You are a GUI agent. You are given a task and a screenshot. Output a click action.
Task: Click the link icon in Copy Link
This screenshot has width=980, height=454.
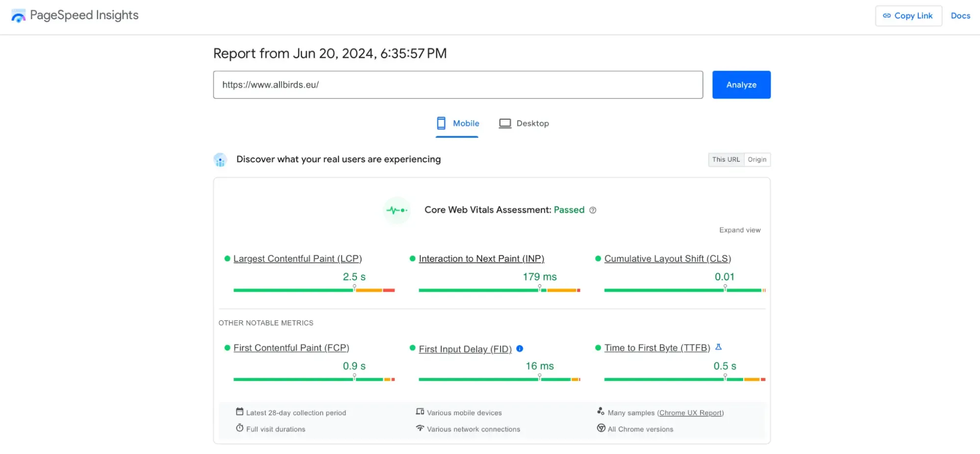coord(887,16)
